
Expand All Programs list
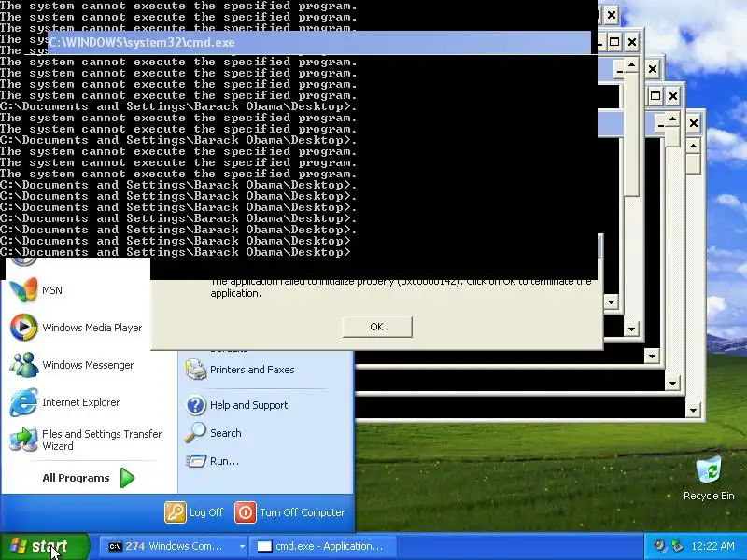tap(89, 478)
